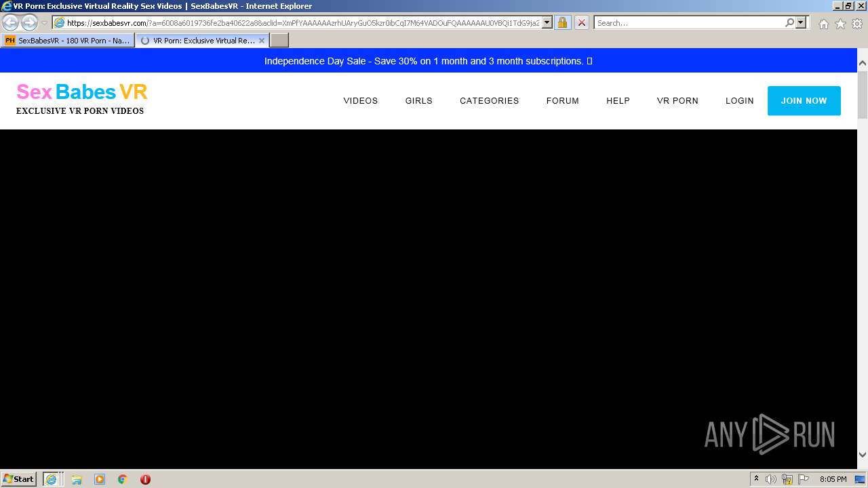This screenshot has height=488, width=868.
Task: Click the Home icon
Action: (x=823, y=24)
